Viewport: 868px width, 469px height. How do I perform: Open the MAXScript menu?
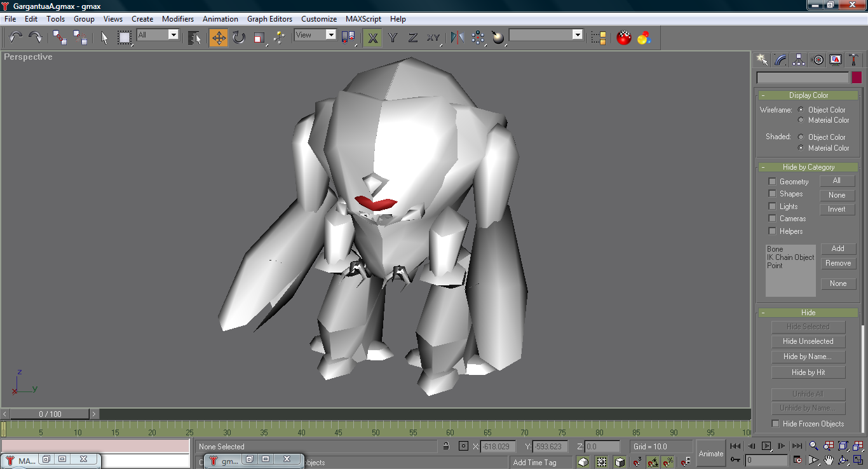click(363, 19)
